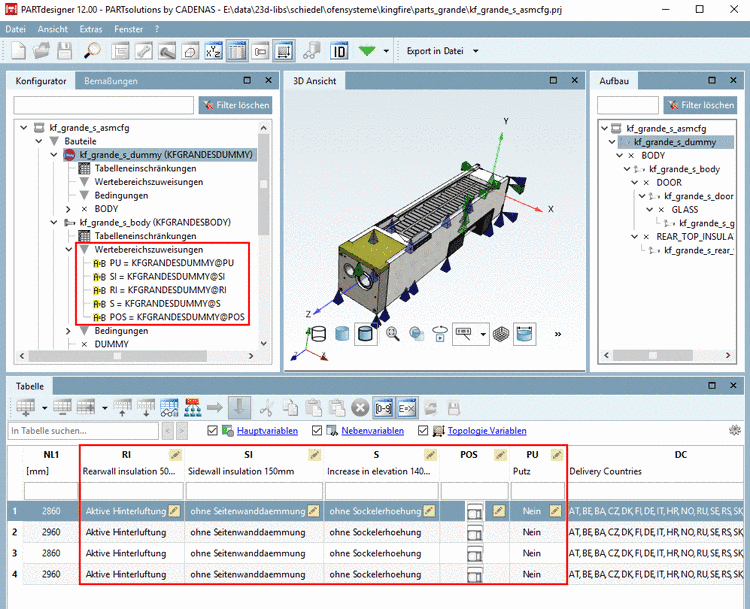
Task: Click the move row up icon
Action: click(x=122, y=408)
